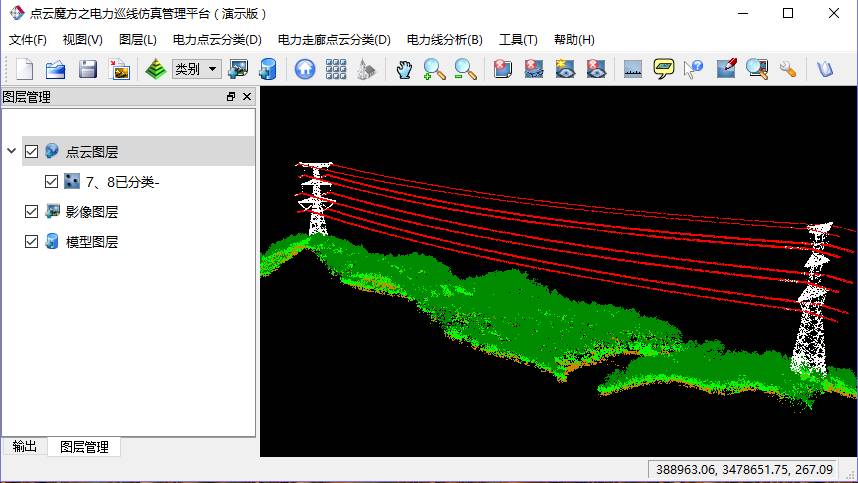Collapse the 点云图层 tree node

point(11,152)
